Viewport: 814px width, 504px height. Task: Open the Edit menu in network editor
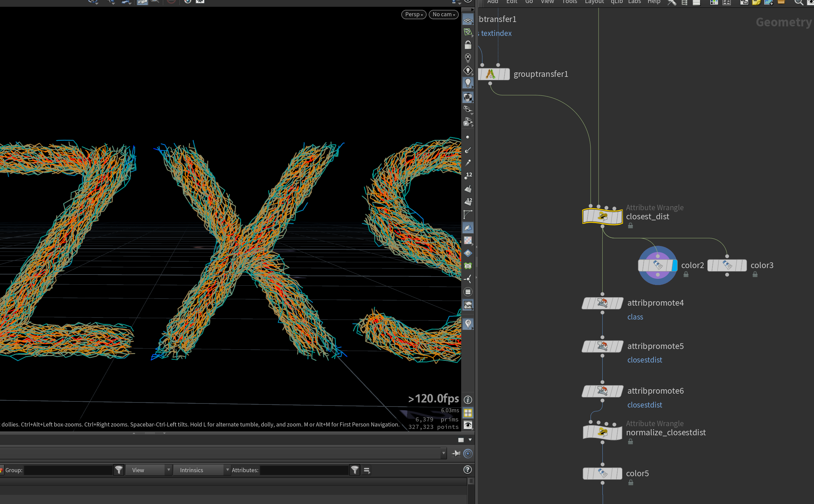[x=512, y=2]
